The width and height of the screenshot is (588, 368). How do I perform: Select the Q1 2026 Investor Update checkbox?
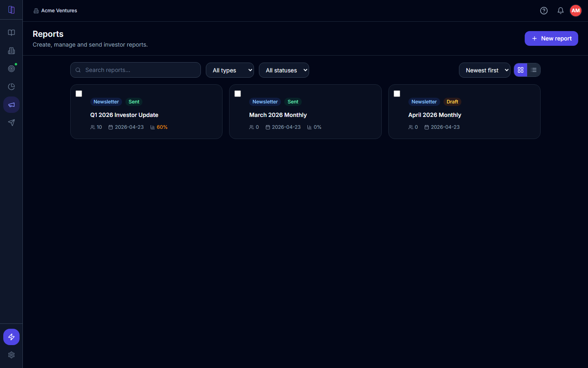[79, 94]
